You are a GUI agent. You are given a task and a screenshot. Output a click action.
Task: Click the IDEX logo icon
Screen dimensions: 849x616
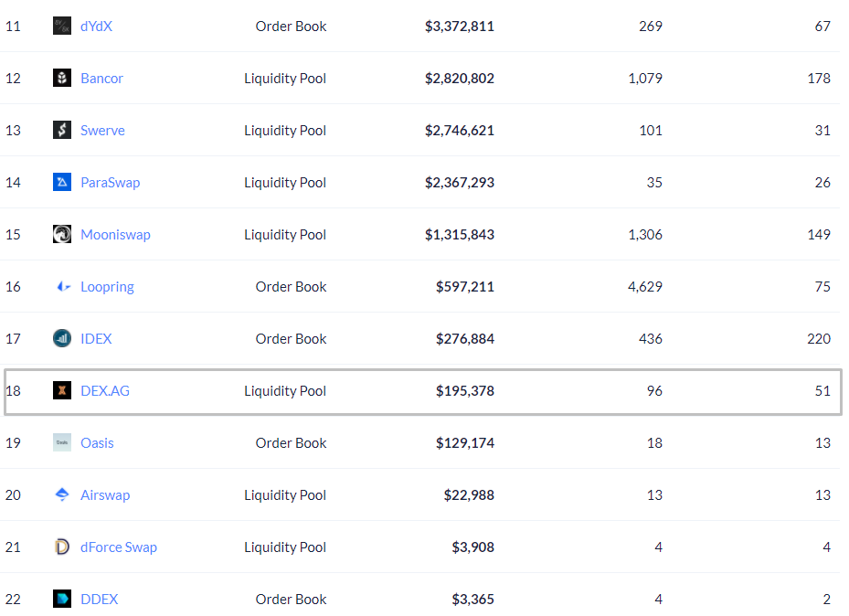(62, 338)
